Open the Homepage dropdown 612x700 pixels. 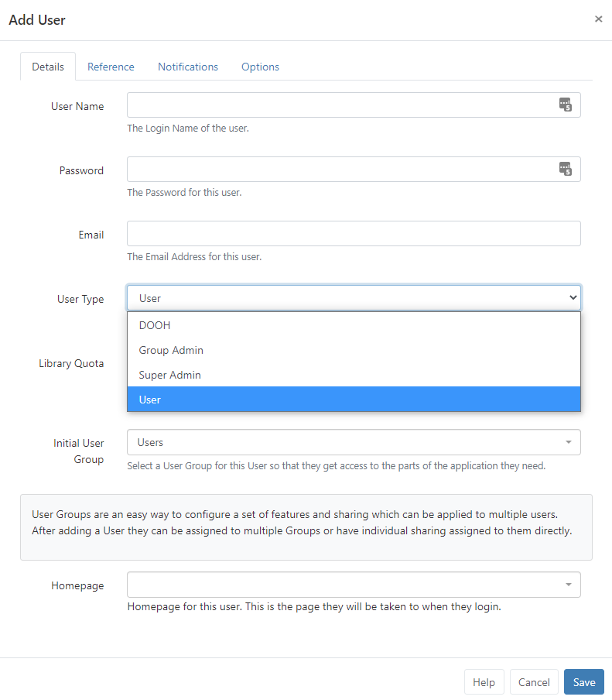click(354, 585)
